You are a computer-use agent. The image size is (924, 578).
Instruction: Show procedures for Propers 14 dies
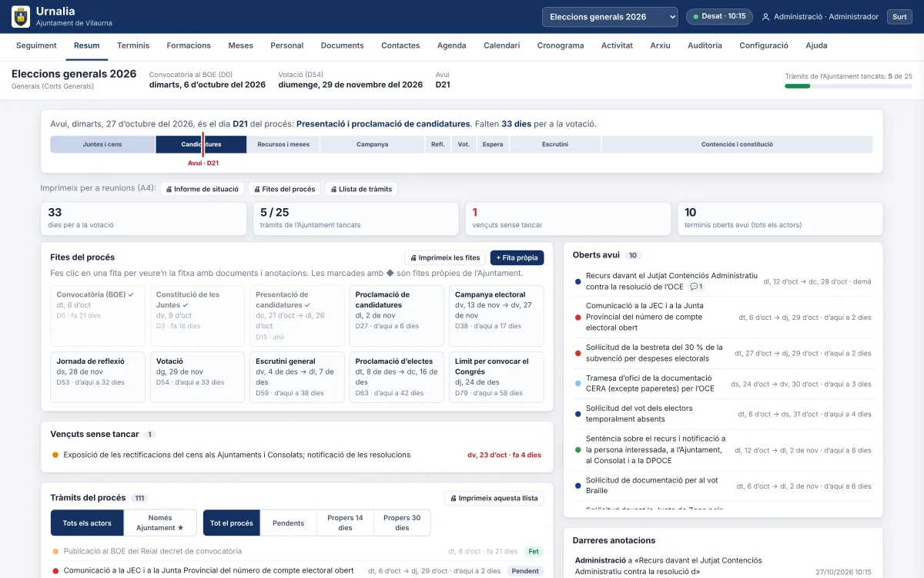point(345,523)
